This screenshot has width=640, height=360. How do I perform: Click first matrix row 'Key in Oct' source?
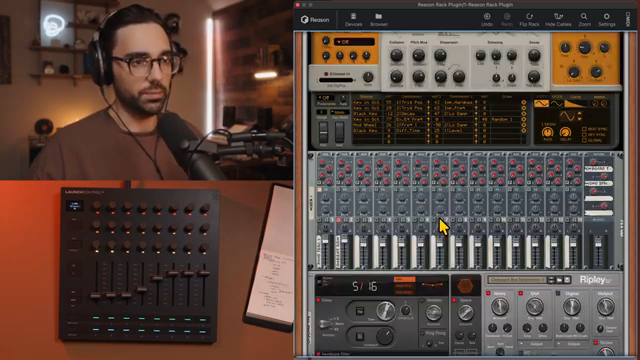pos(366,102)
